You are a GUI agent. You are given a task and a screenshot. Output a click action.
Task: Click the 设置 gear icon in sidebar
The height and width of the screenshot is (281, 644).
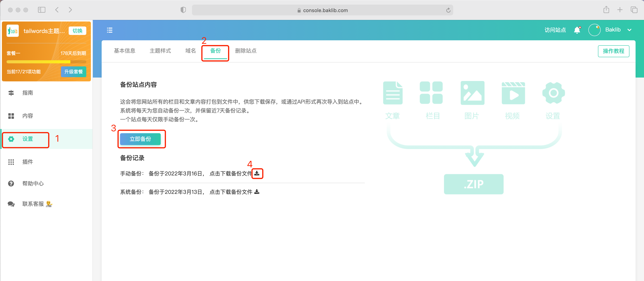click(x=11, y=139)
